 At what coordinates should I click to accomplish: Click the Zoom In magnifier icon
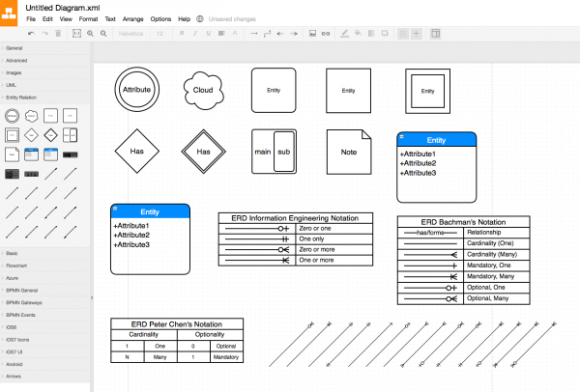(91, 33)
